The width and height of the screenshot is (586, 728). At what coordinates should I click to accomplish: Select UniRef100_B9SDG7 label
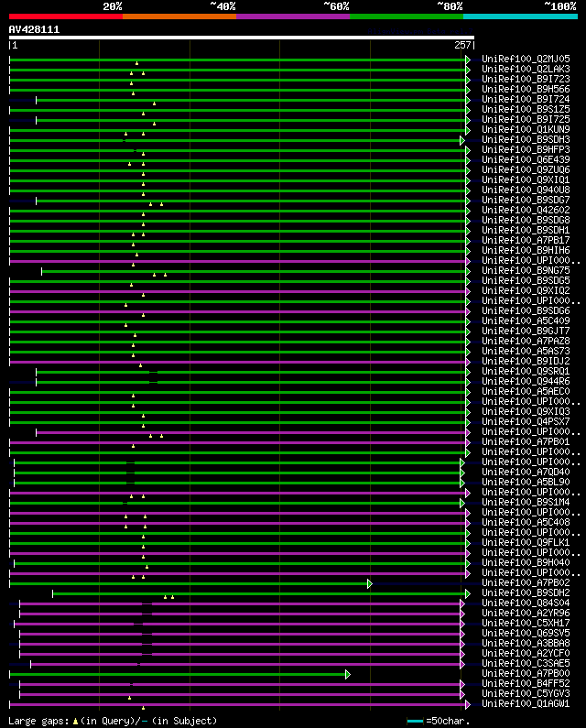point(526,201)
